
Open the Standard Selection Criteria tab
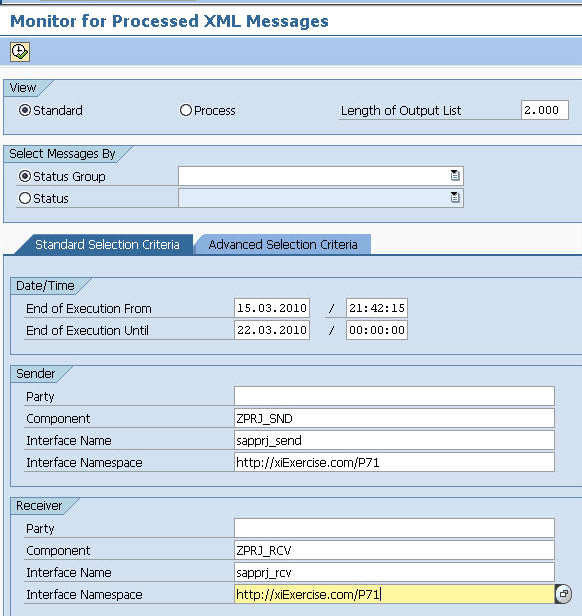pos(107,244)
